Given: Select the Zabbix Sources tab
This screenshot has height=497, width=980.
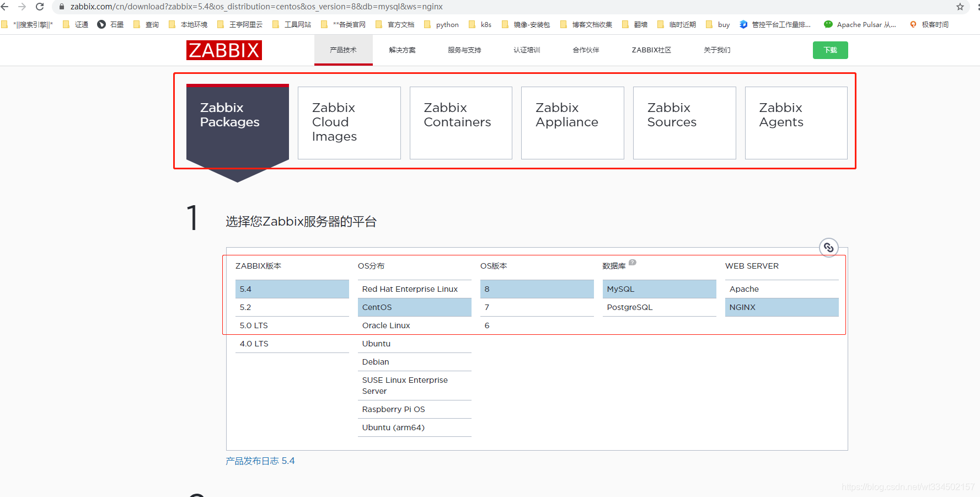Looking at the screenshot, I should coord(684,123).
